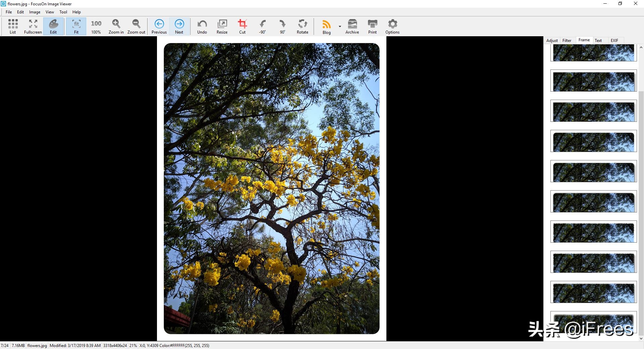Click the frame list scroll-up arrow

(641, 47)
